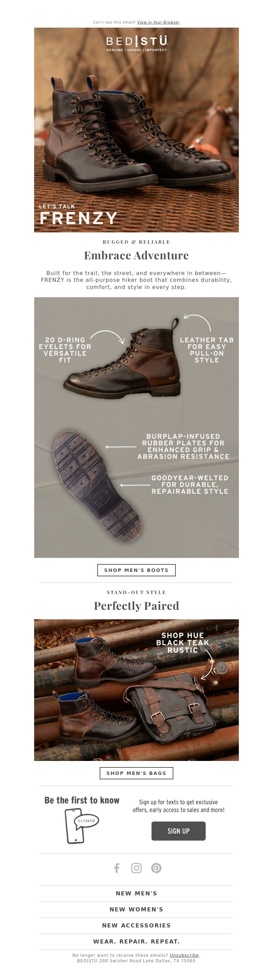Select WEAR. REPAIR. REPEAT. menu item
Screen dimensions: 273x980
point(136,941)
